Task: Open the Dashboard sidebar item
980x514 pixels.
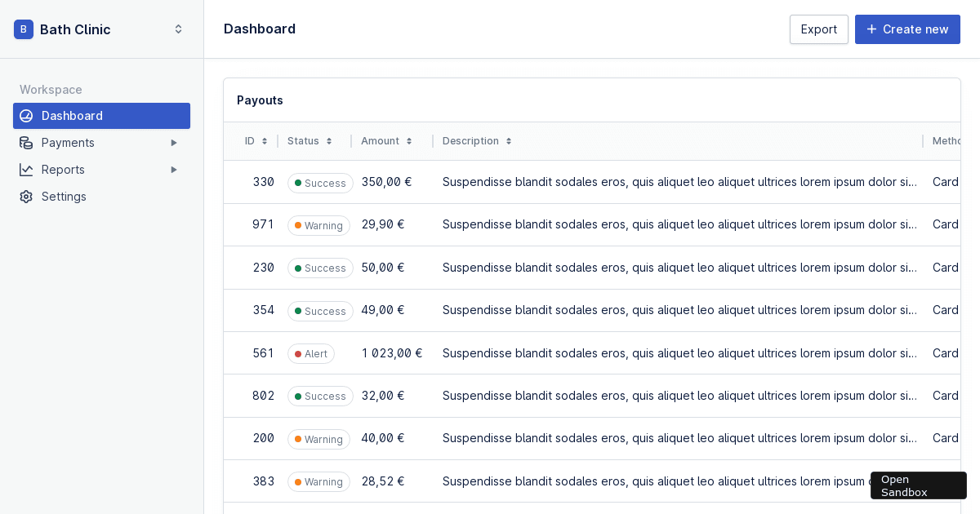Action: tap(101, 116)
